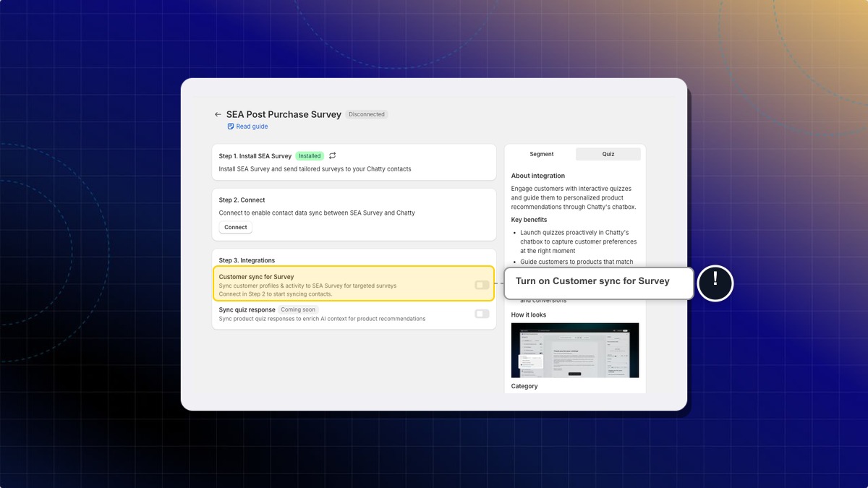Screen dimensions: 868x488
Task: Open the How it looks preview thumbnail
Action: point(575,350)
